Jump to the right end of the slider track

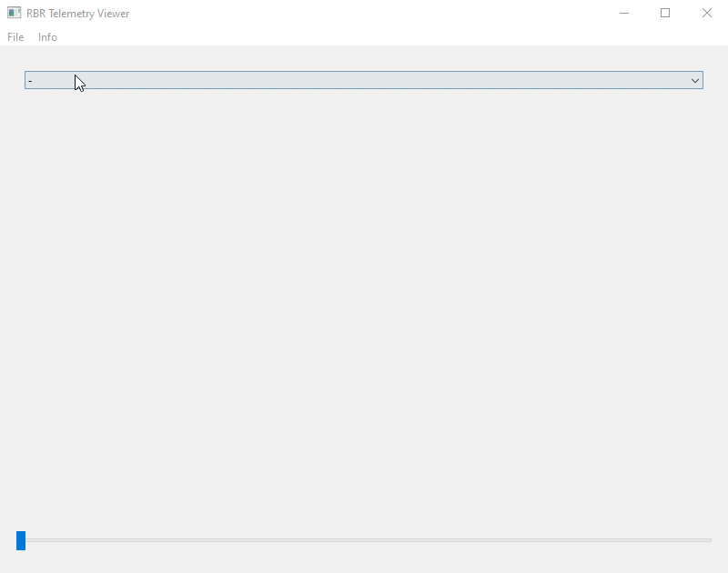pos(709,540)
